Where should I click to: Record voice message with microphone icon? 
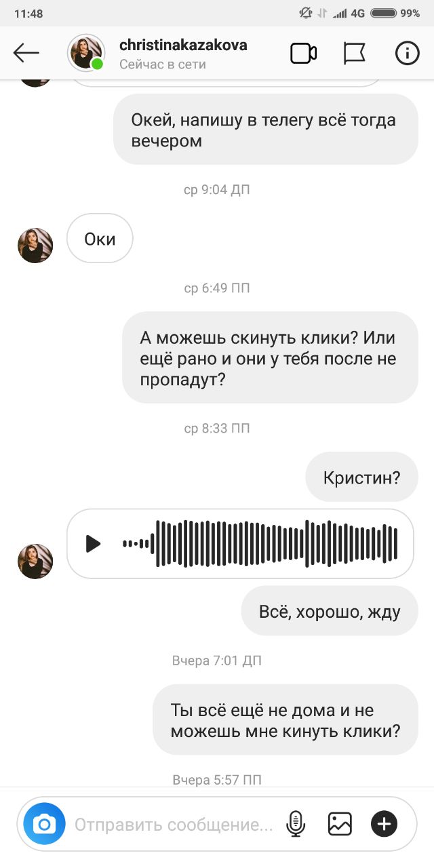[295, 825]
